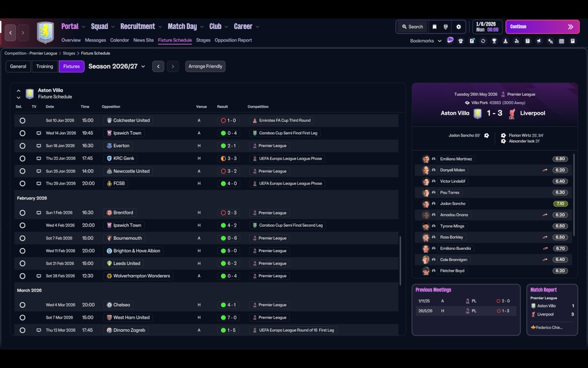Expand the Squad menu dropdown
The image size is (588, 368).
[112, 27]
